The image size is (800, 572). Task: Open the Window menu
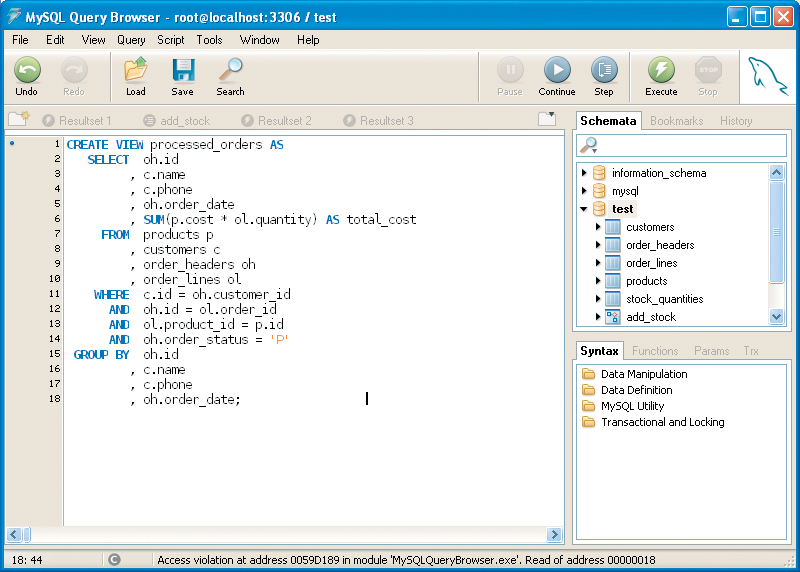pyautogui.click(x=260, y=40)
